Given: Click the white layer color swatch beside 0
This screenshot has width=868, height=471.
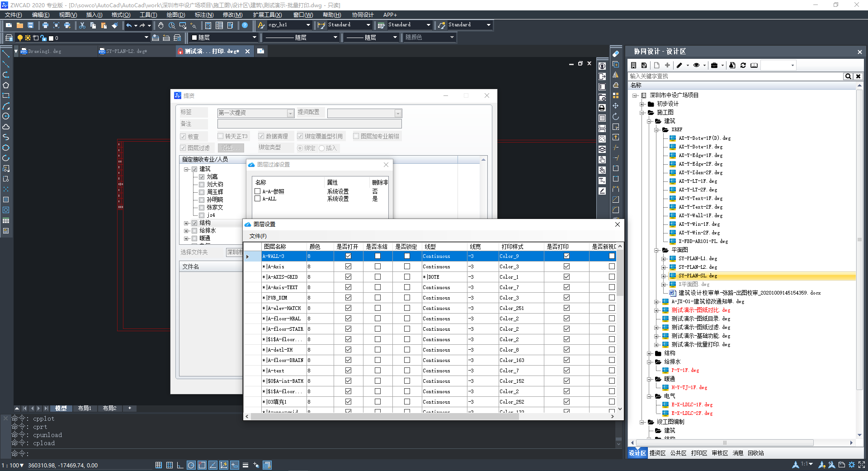Looking at the screenshot, I should 51,38.
